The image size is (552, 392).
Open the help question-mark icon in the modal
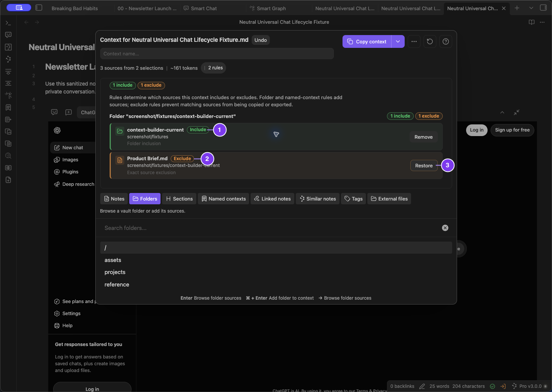(x=446, y=41)
